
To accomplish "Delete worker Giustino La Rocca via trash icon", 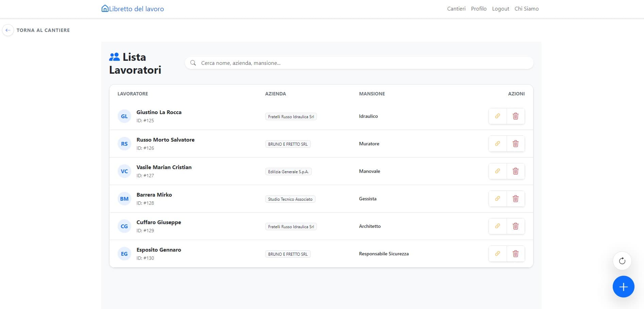I will click(515, 116).
